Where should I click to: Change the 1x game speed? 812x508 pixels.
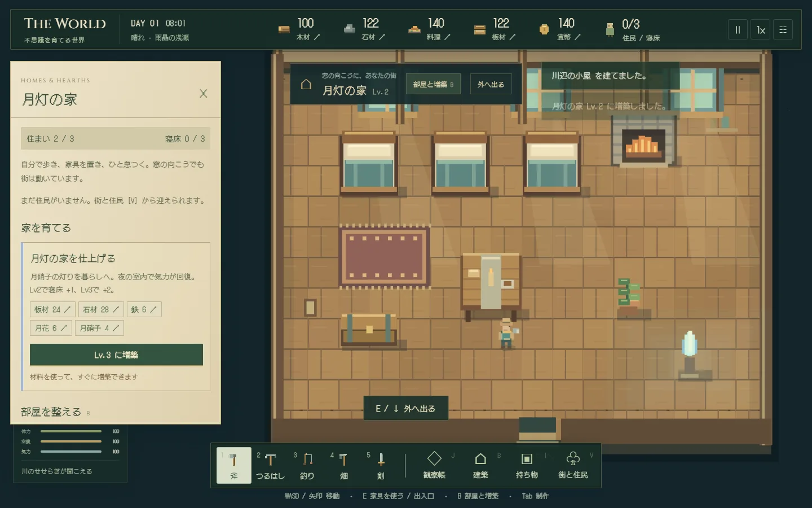coord(761,30)
